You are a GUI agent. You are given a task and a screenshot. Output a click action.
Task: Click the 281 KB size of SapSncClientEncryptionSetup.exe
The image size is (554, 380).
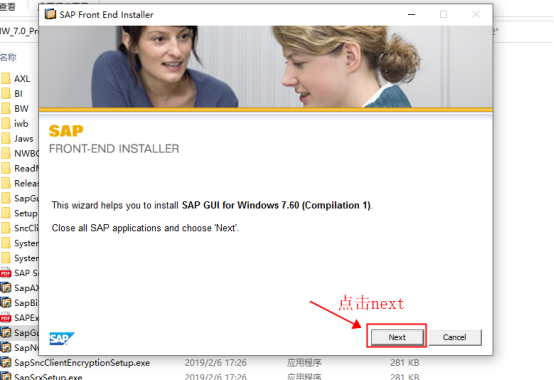405,363
